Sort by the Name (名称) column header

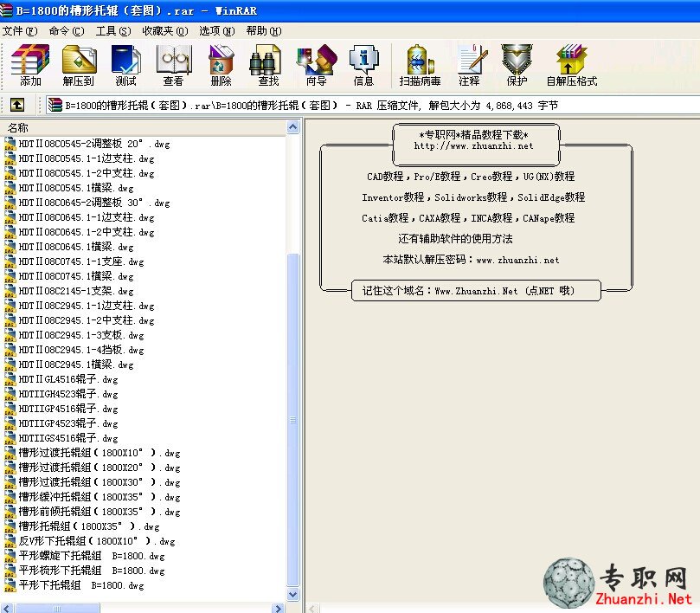tap(143, 128)
